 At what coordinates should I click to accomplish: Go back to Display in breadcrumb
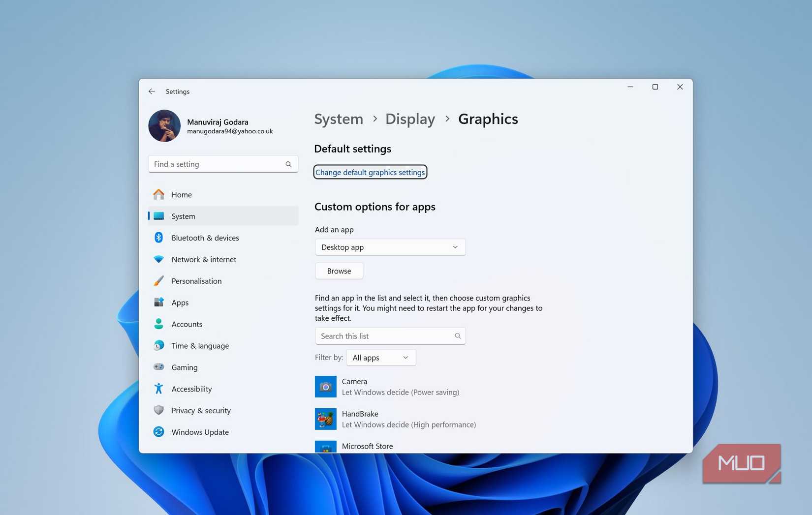click(x=410, y=119)
